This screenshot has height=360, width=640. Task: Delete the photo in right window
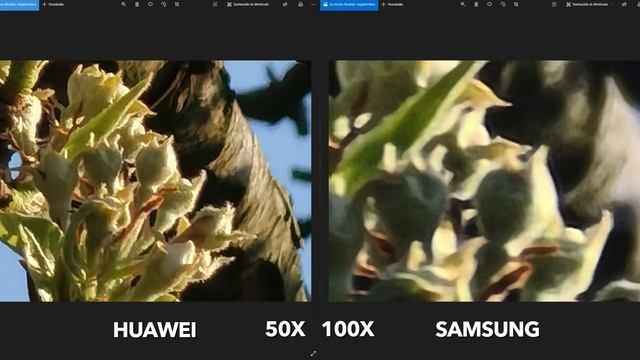pyautogui.click(x=476, y=4)
